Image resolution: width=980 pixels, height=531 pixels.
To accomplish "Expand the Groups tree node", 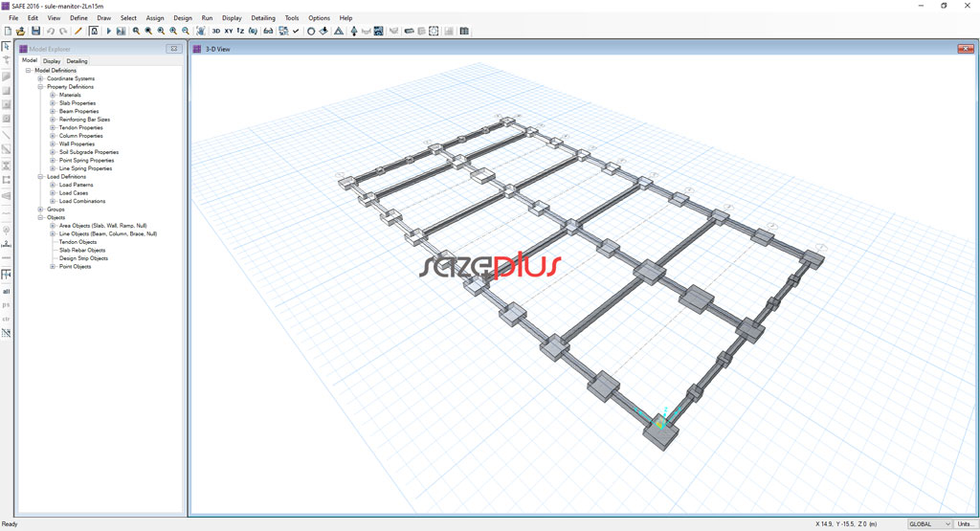I will point(40,210).
